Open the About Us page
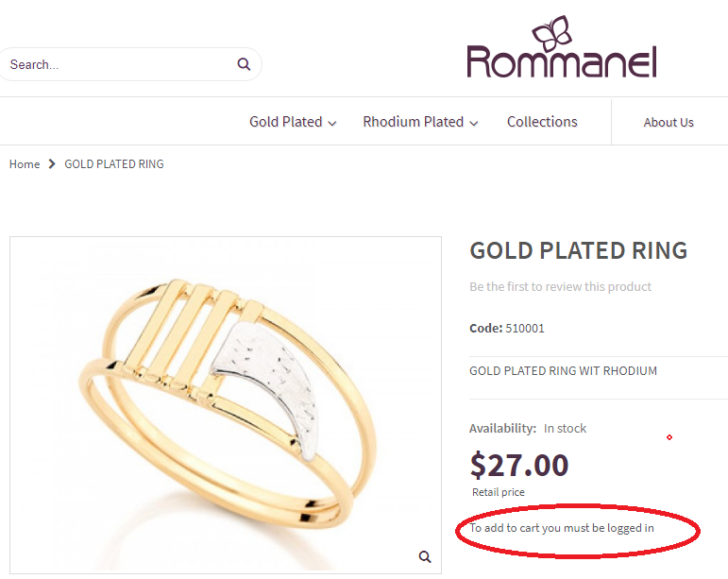Viewport: 728px width, 579px height. [x=669, y=123]
